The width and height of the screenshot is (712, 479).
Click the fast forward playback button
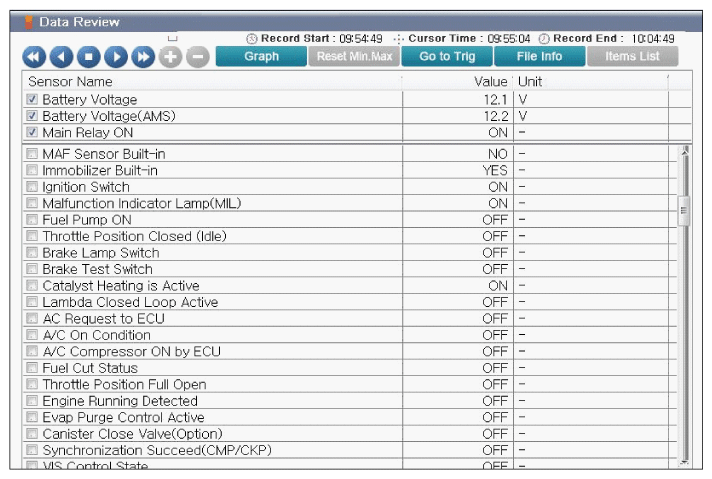pos(143,57)
